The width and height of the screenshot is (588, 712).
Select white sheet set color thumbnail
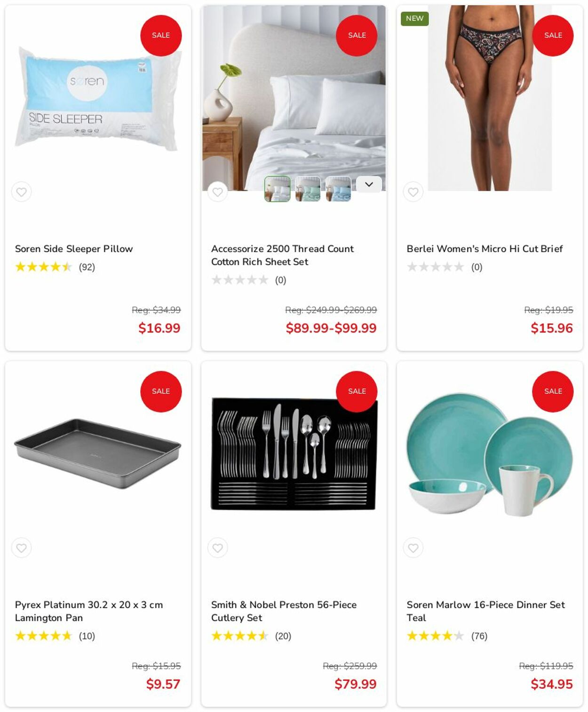pyautogui.click(x=277, y=189)
